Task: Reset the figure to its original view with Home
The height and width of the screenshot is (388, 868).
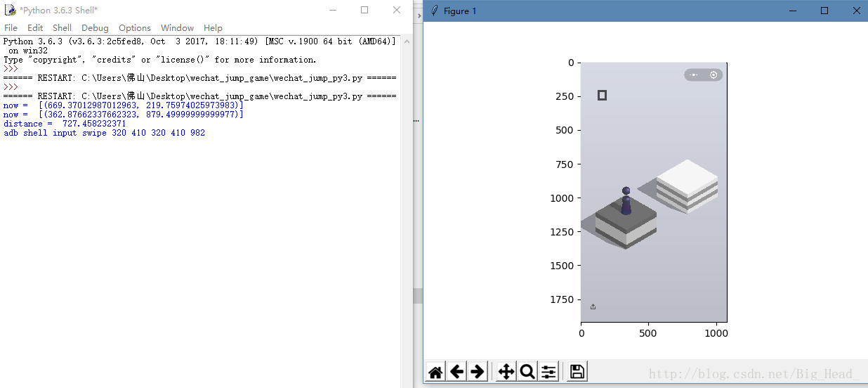Action: pos(435,372)
